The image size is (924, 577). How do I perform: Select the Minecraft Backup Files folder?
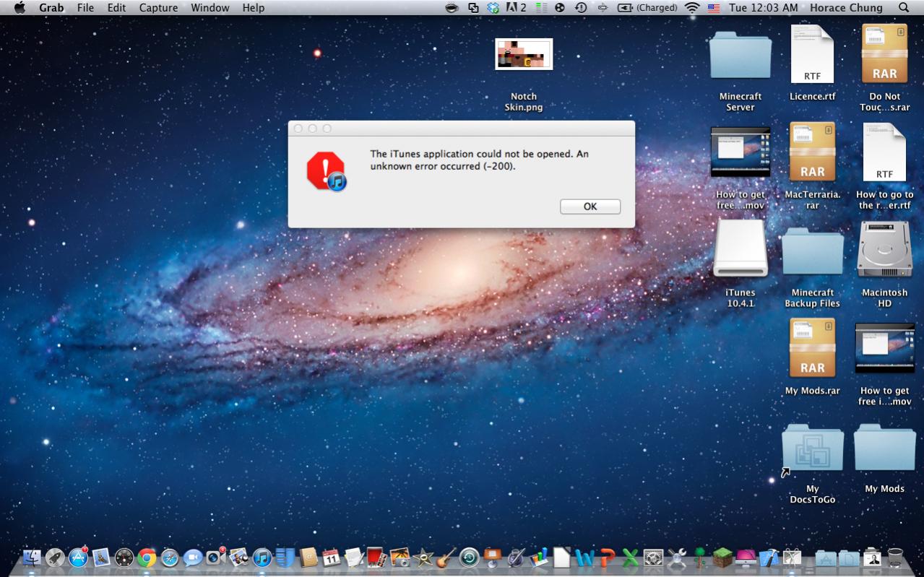point(813,267)
